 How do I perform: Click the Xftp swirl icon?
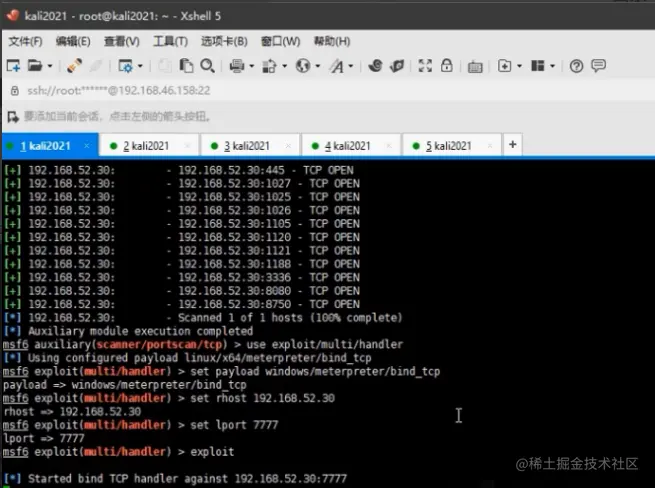pyautogui.click(x=375, y=66)
